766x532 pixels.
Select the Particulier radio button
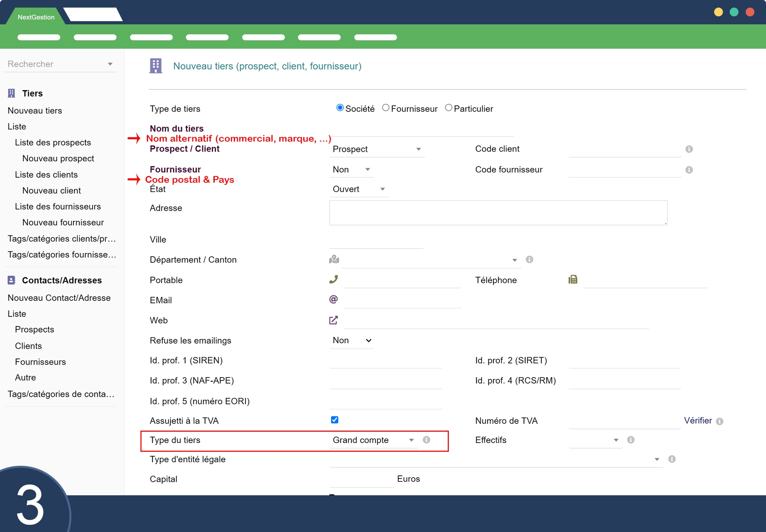click(448, 108)
